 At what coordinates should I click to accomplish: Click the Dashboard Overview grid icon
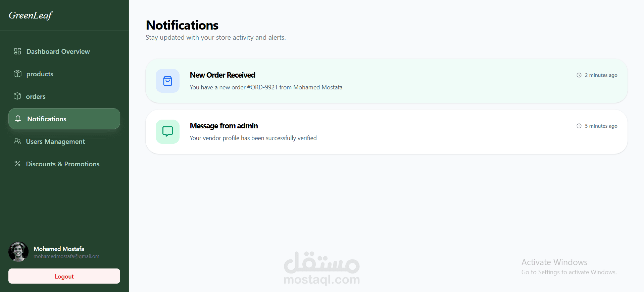17,51
